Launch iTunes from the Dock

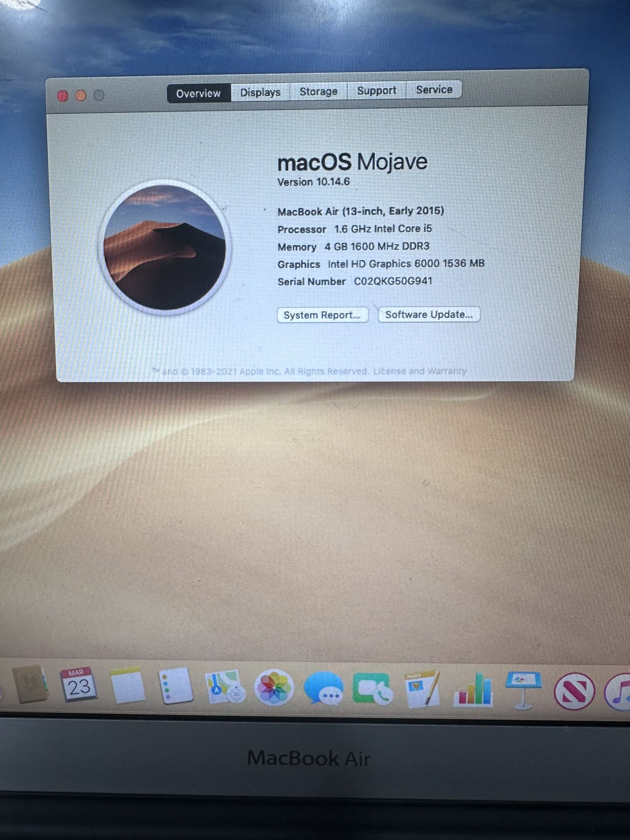[618, 693]
